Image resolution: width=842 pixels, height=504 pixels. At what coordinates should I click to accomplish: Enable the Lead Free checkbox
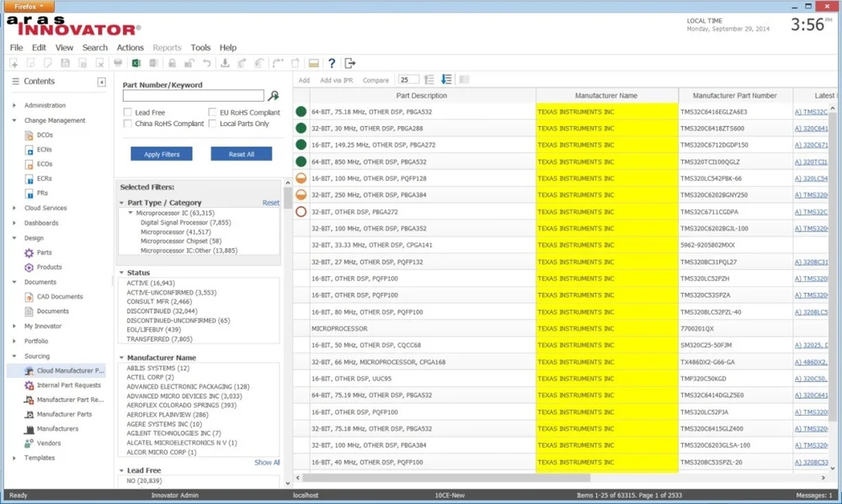tap(128, 112)
